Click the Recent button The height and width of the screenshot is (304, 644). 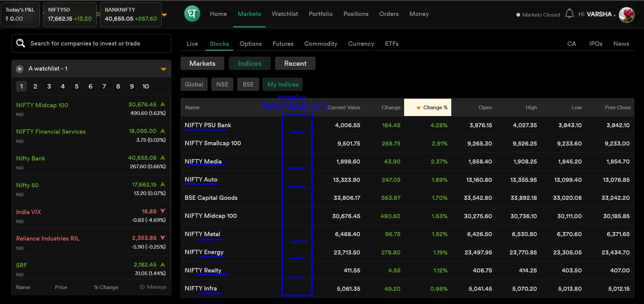295,63
